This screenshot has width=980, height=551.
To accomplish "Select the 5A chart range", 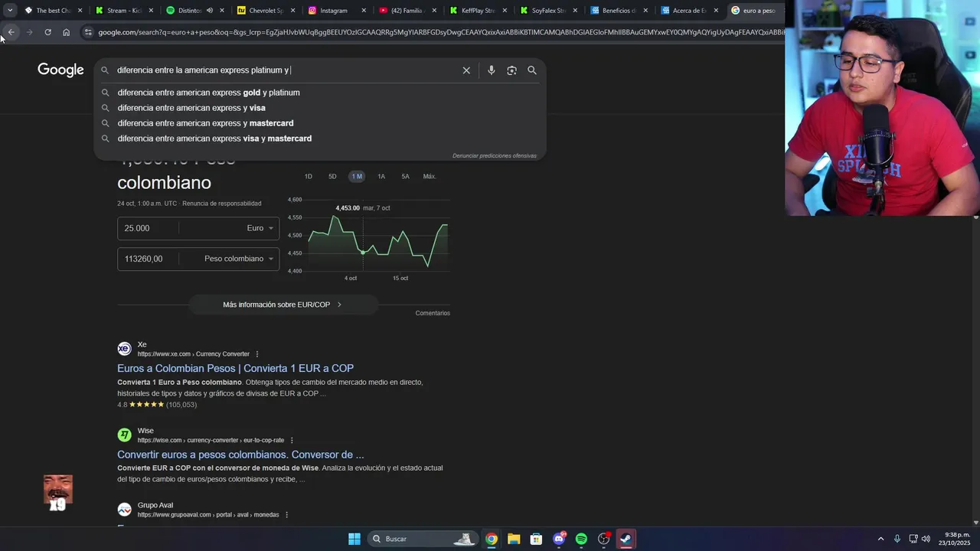I will tap(405, 177).
